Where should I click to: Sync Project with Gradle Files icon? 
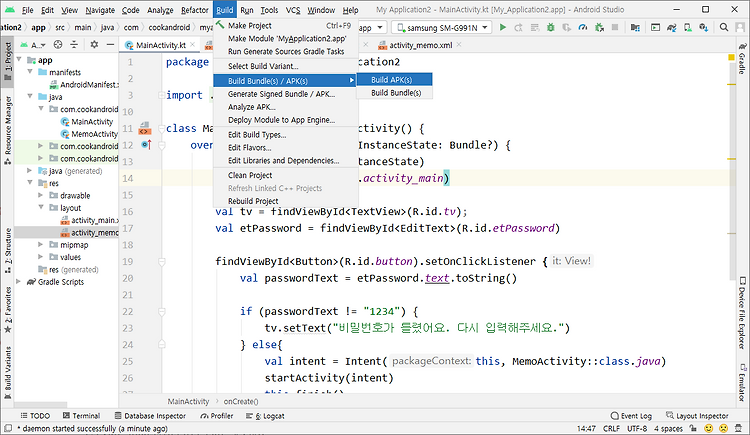672,27
